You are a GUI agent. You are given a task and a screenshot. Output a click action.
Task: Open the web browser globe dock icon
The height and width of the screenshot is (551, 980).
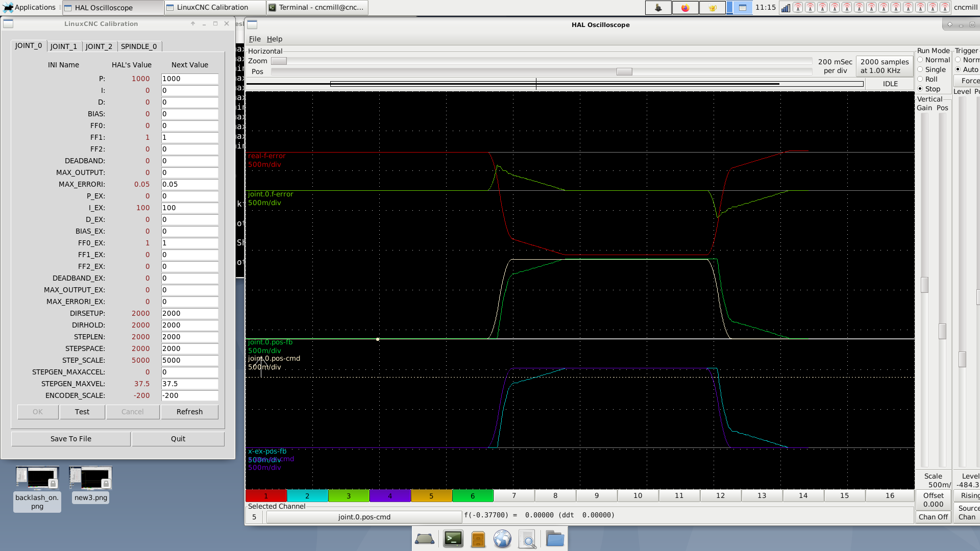[502, 539]
